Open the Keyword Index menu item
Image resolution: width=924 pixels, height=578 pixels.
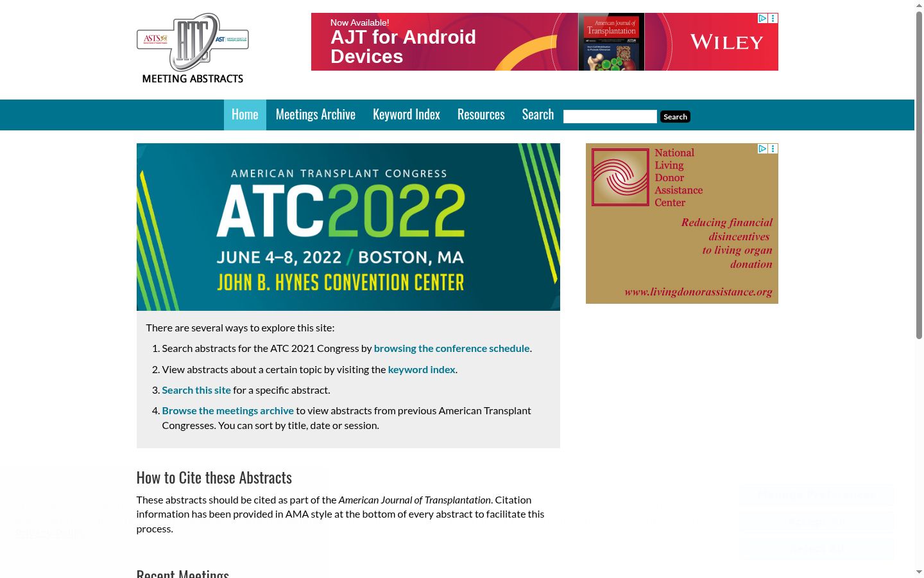point(407,115)
